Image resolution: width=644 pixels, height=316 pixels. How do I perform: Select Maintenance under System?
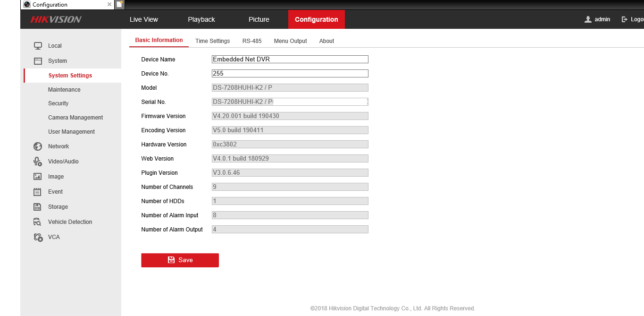point(64,90)
